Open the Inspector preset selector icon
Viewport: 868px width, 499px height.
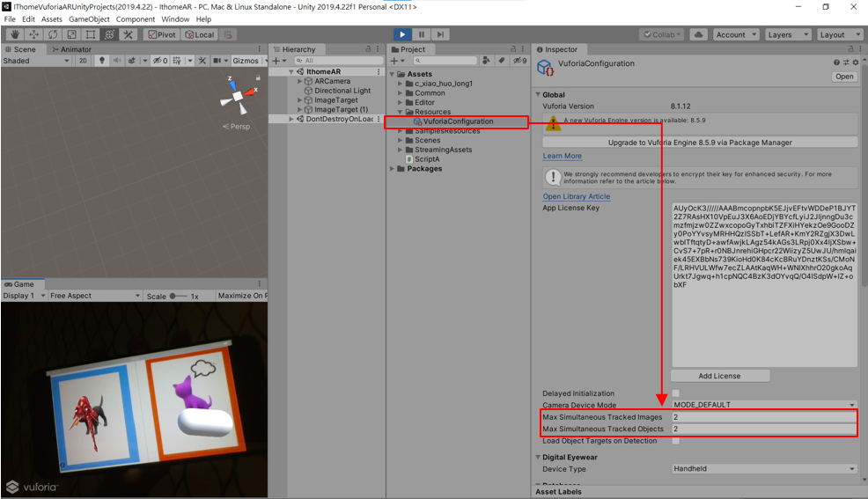pyautogui.click(x=846, y=62)
